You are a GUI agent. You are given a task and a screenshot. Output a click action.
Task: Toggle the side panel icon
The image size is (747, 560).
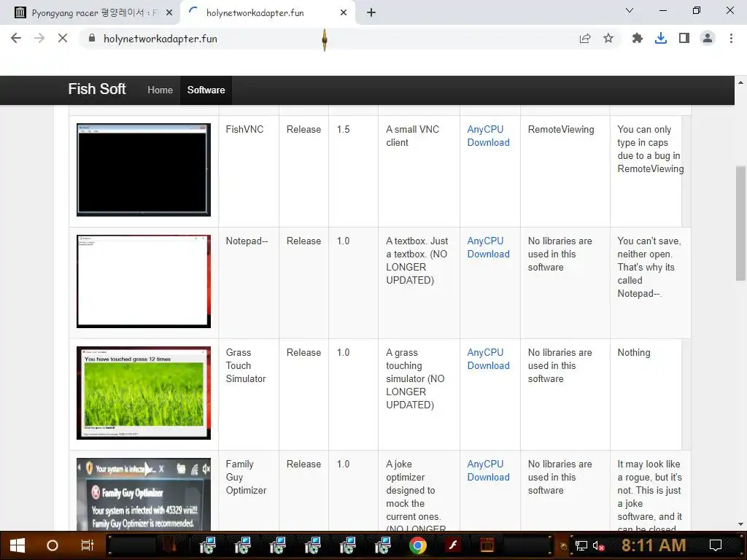tap(684, 38)
